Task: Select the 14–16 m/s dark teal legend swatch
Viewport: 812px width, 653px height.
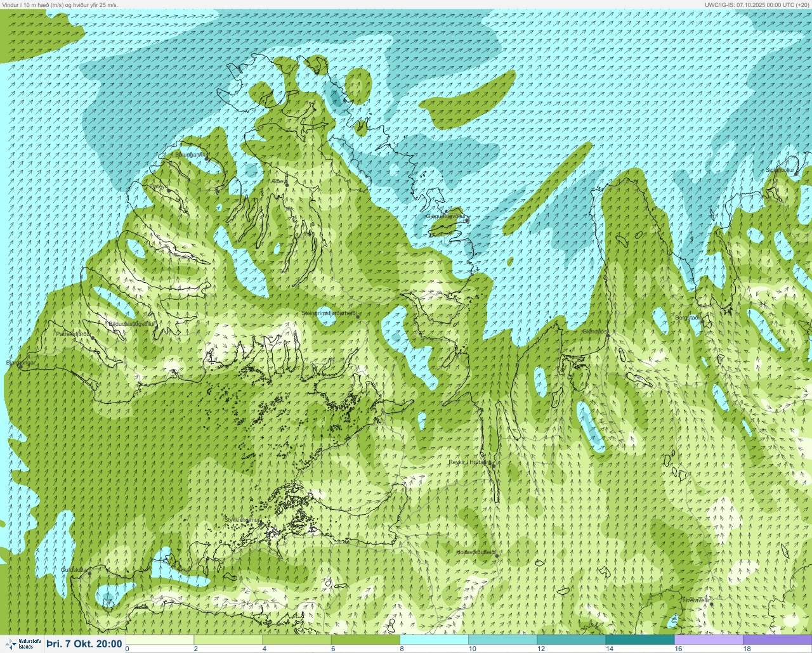Action: pyautogui.click(x=640, y=640)
